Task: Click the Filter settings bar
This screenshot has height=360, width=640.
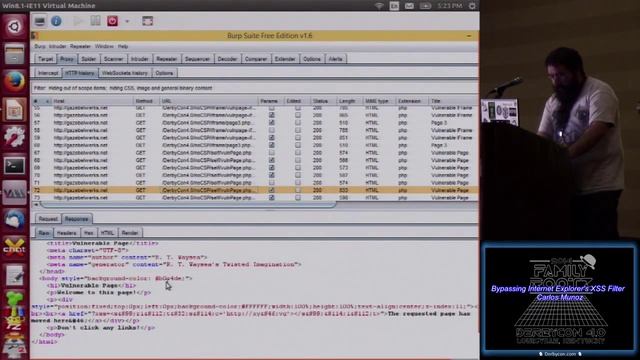Action: [x=255, y=88]
